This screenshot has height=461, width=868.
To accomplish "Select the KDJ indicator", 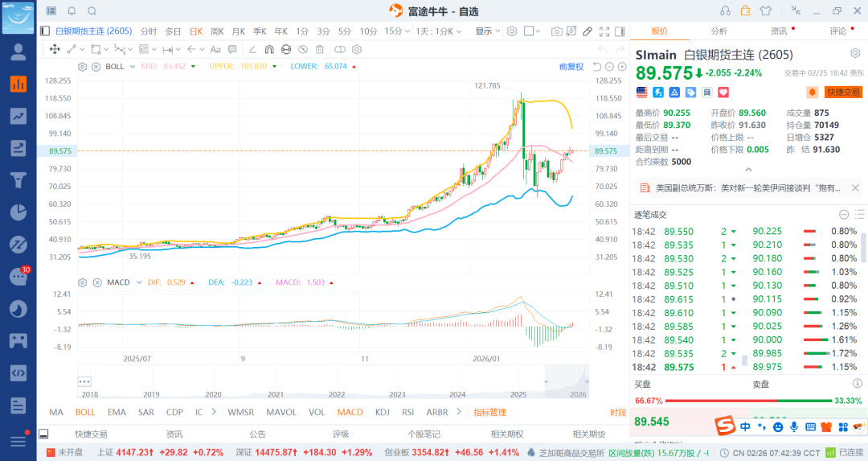I will coord(382,412).
